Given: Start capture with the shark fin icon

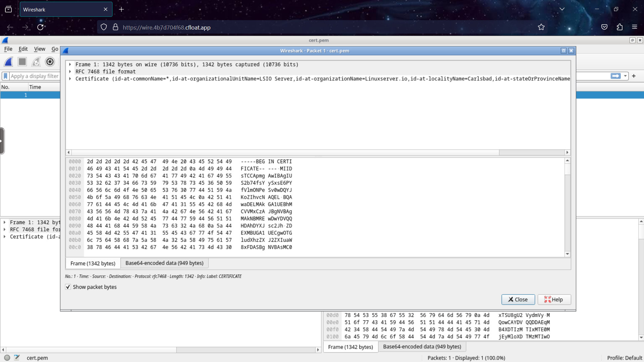Looking at the screenshot, I should 9,62.
